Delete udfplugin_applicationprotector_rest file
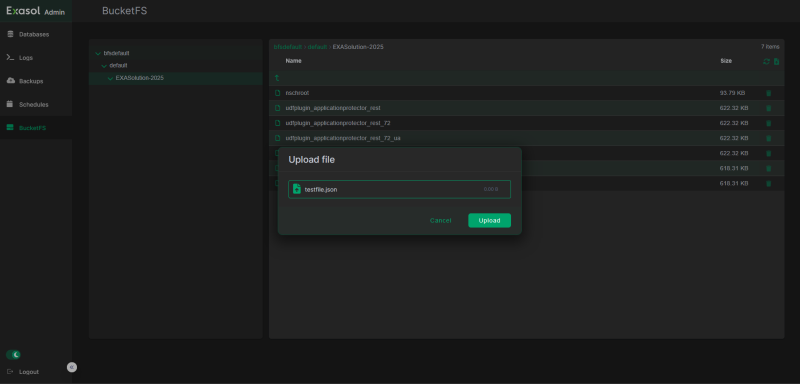This screenshot has width=800, height=384. pyautogui.click(x=768, y=108)
